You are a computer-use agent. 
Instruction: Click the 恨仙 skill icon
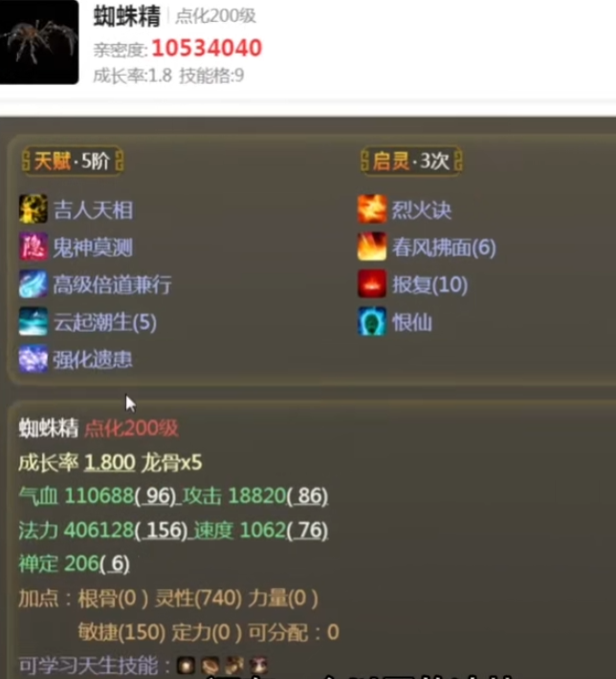pyautogui.click(x=372, y=321)
